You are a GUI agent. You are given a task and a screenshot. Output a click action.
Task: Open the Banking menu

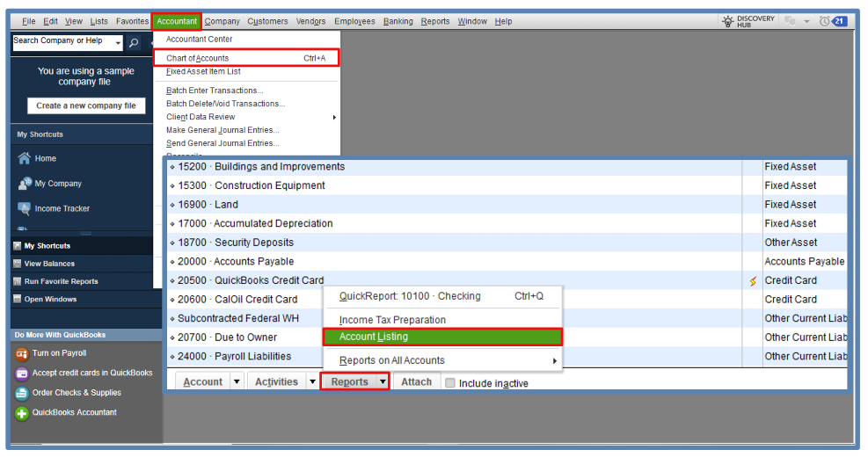(x=398, y=21)
